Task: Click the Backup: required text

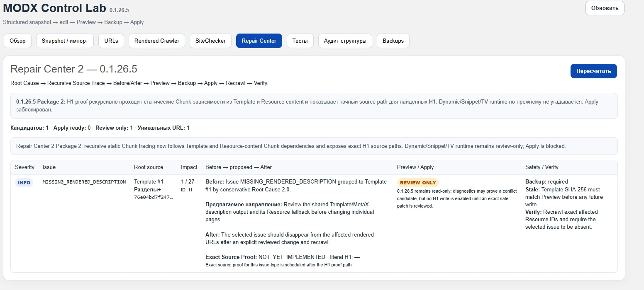Action: coord(546,182)
